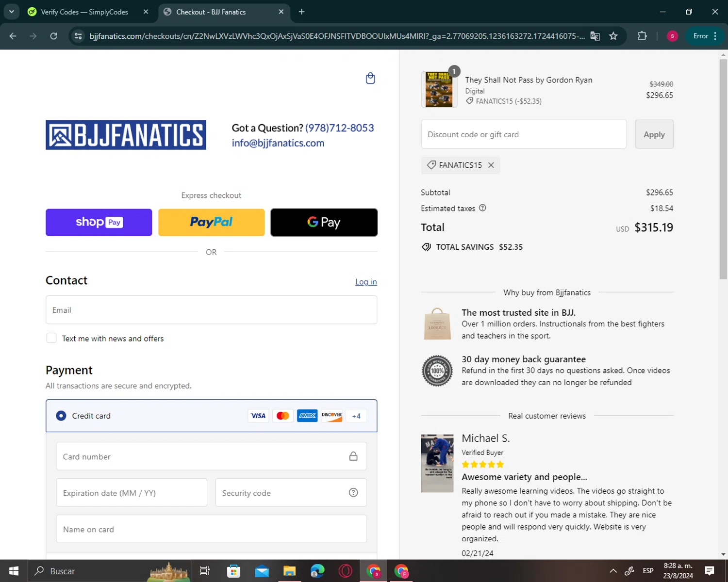Click the five-star rating on Michael S. review
728x582 pixels.
[x=483, y=464]
